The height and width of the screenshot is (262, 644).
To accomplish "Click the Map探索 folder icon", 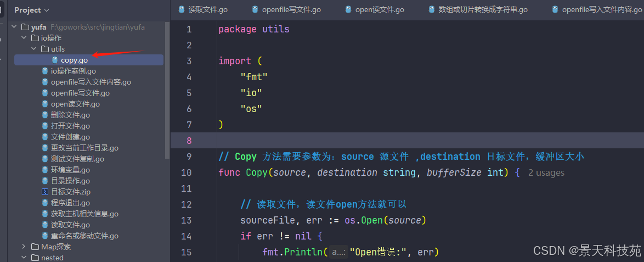I will coord(35,247).
